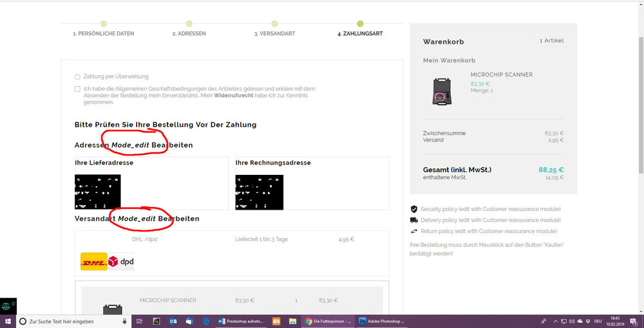
Task: Click Bearbeiten link next to Adressen
Action: (x=172, y=145)
